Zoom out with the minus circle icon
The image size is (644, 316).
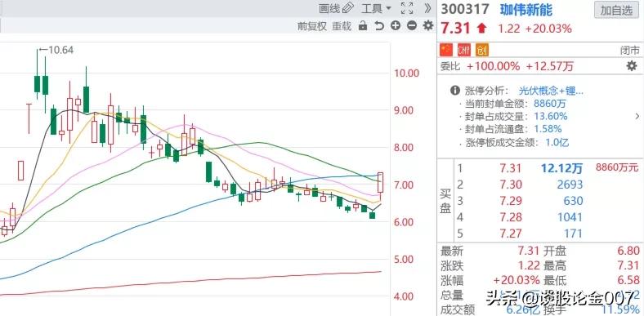point(412,26)
